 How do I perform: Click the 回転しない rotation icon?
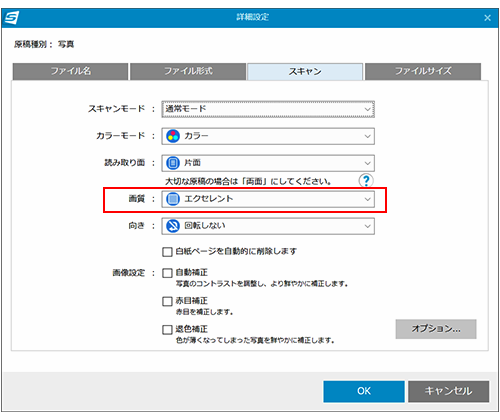coord(173,226)
